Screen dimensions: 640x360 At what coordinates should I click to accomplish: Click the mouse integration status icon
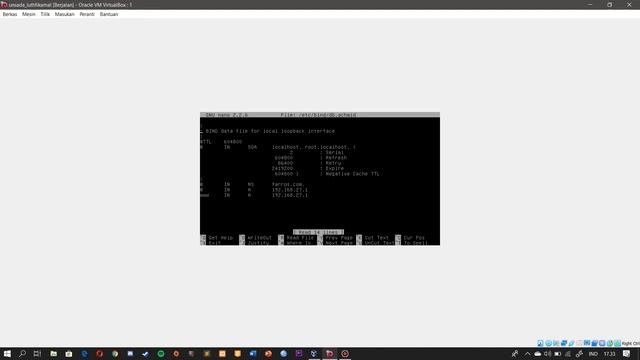tap(610, 343)
